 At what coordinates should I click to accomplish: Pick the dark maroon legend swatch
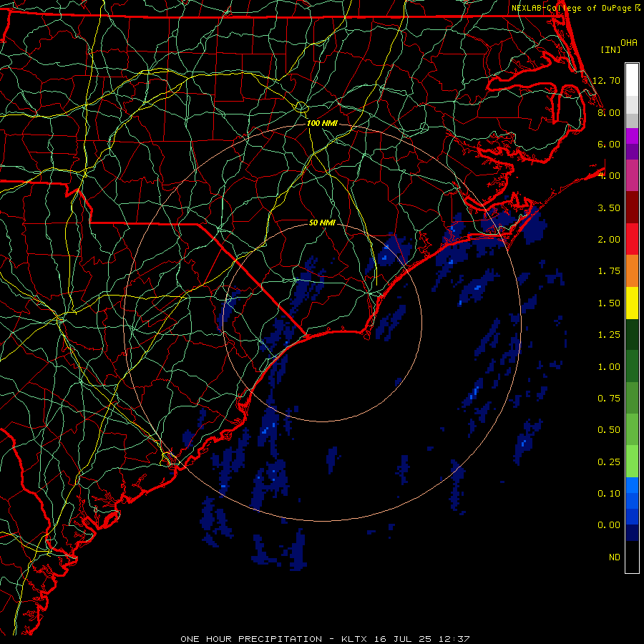632,208
